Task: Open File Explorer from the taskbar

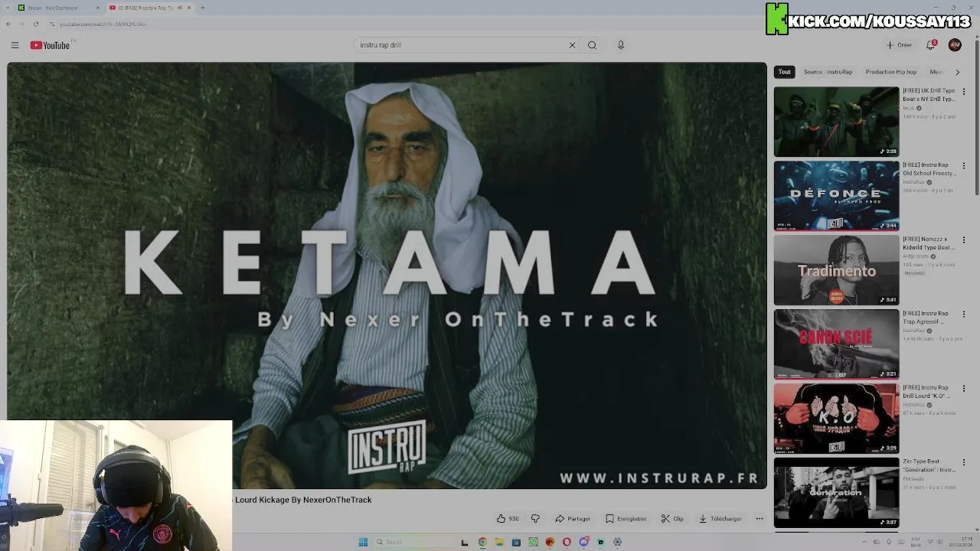Action: (499, 542)
